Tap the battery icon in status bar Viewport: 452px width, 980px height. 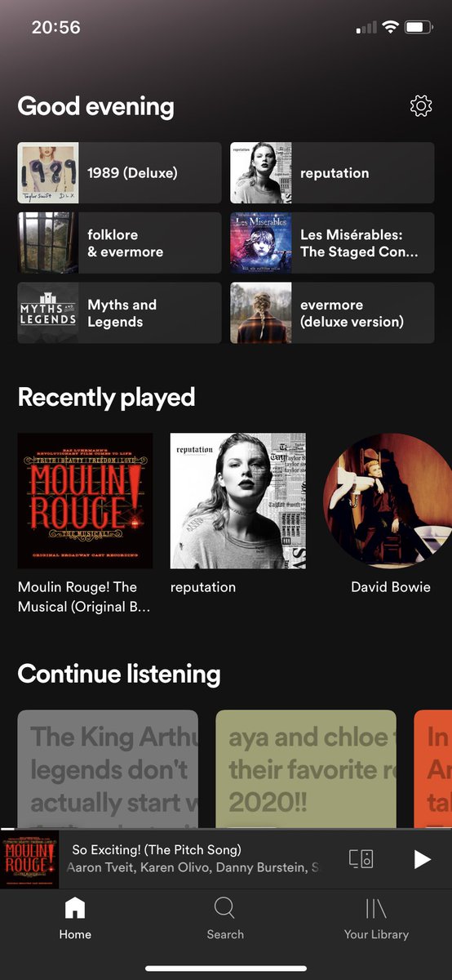[419, 28]
